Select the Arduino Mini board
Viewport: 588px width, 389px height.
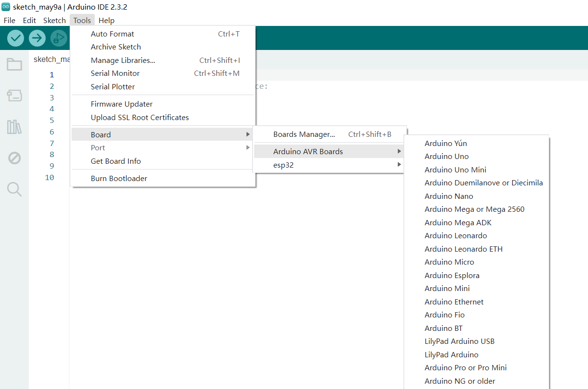(476, 289)
